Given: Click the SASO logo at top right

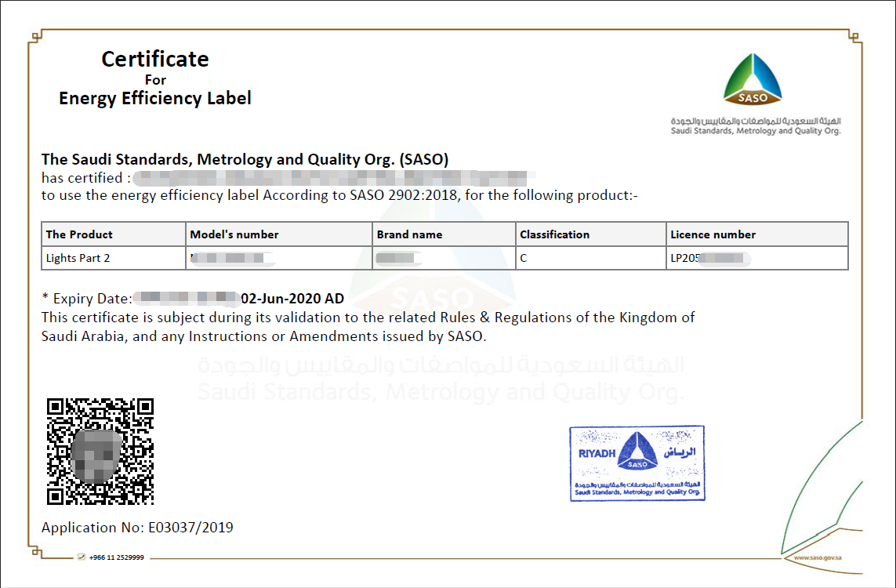Looking at the screenshot, I should [753, 79].
